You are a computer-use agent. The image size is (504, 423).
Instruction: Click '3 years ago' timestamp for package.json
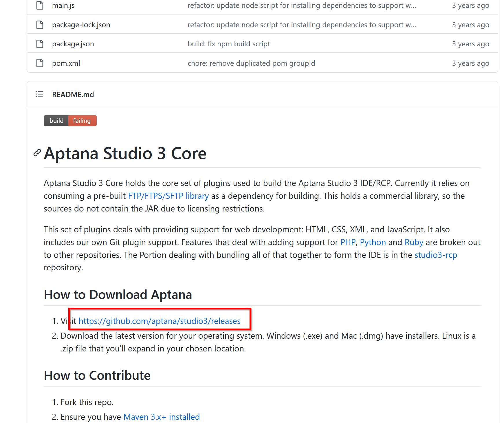pos(471,44)
